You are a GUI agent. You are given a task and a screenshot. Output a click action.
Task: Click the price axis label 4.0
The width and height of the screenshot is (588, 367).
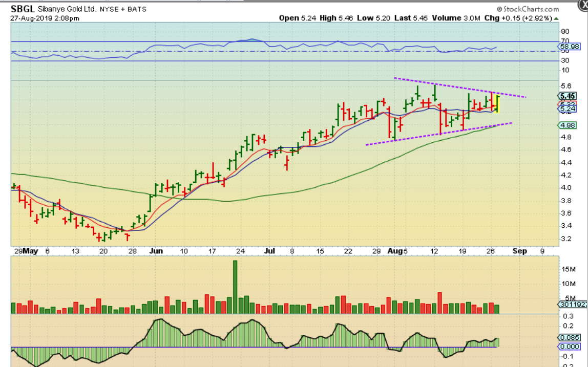click(566, 188)
